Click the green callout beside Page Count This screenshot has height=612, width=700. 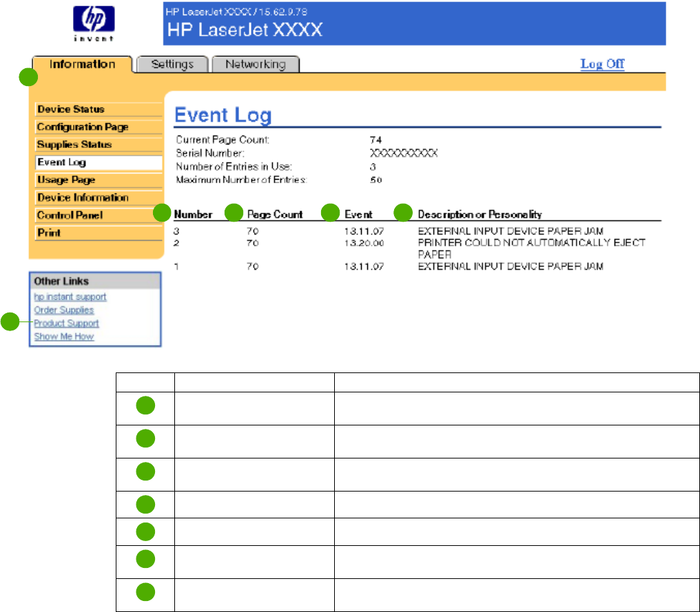tap(234, 213)
